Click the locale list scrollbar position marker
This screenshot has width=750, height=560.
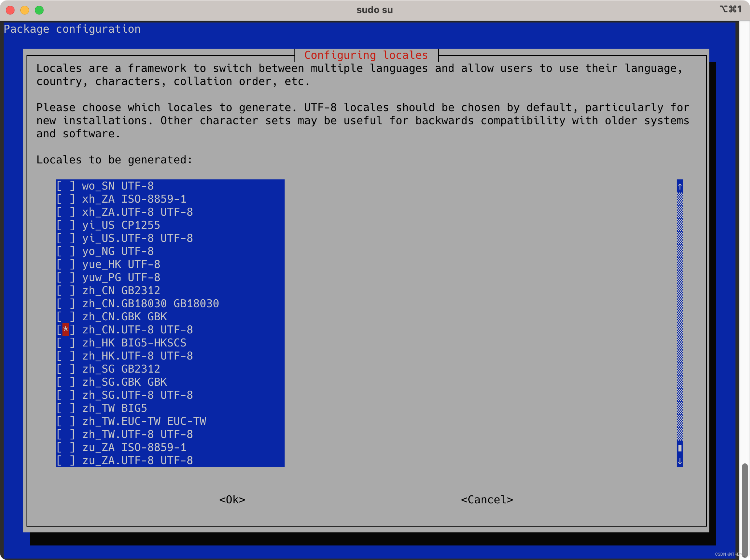(680, 448)
